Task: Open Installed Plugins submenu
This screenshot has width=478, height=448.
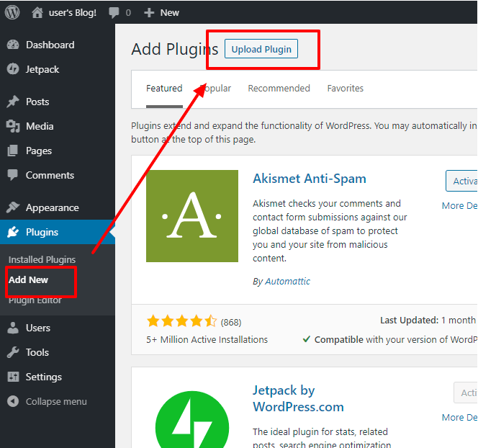Action: coord(42,259)
